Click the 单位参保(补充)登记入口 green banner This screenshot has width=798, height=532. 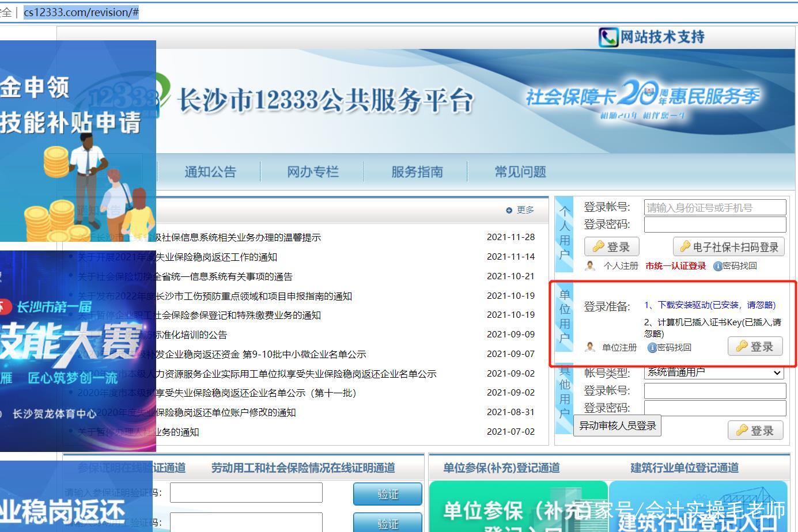coord(519,507)
